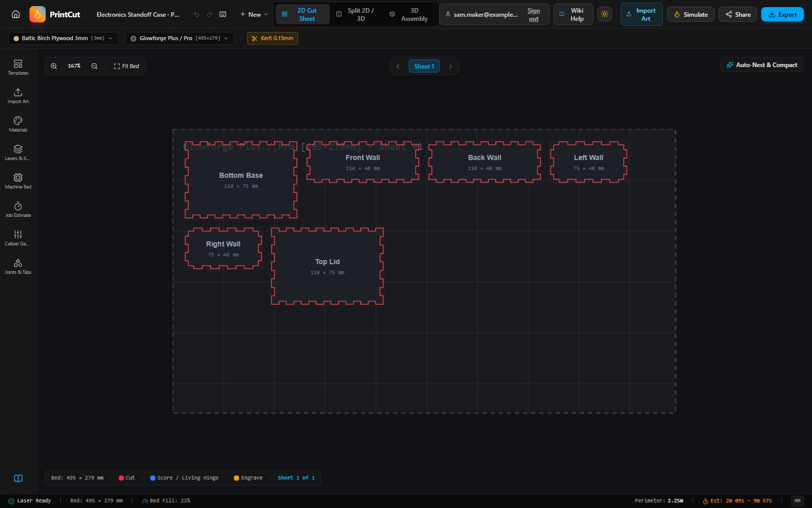Run the Simulate button
Screen dimensions: 812x508
tap(690, 14)
